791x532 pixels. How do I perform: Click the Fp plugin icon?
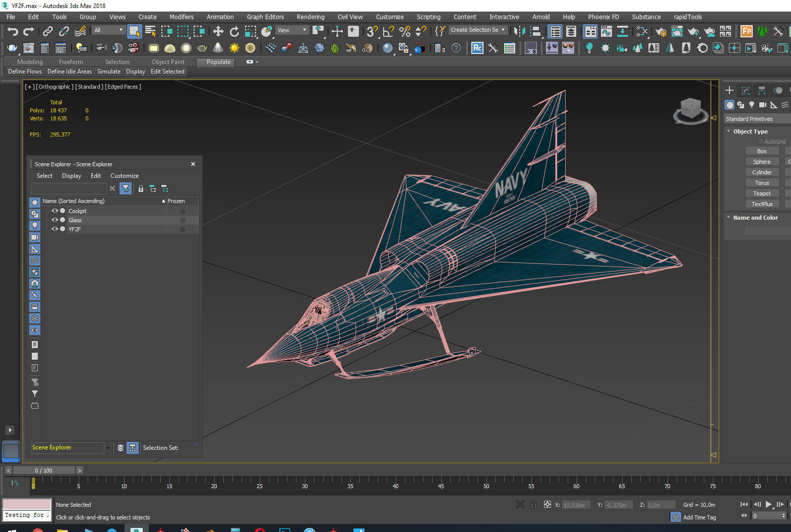747,31
